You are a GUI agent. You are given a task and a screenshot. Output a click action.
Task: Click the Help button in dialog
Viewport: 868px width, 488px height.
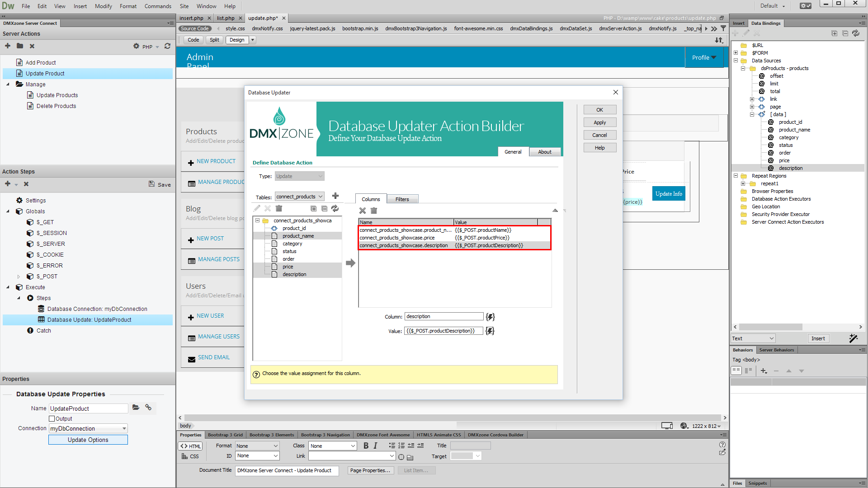[599, 148]
